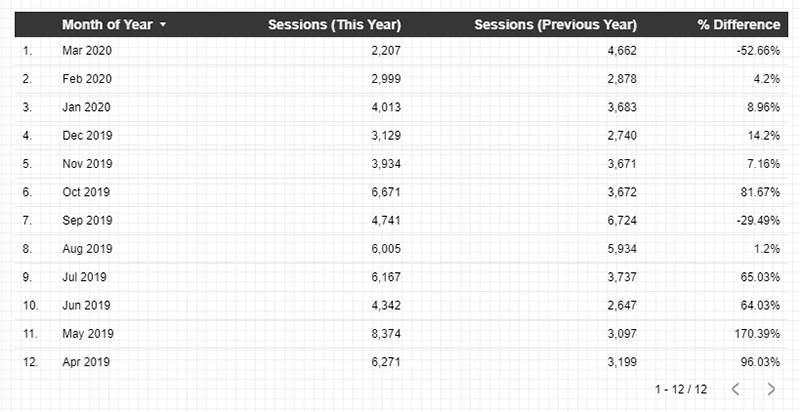Select the Feb 2020 month cell
The height and width of the screenshot is (412, 800).
tap(87, 79)
